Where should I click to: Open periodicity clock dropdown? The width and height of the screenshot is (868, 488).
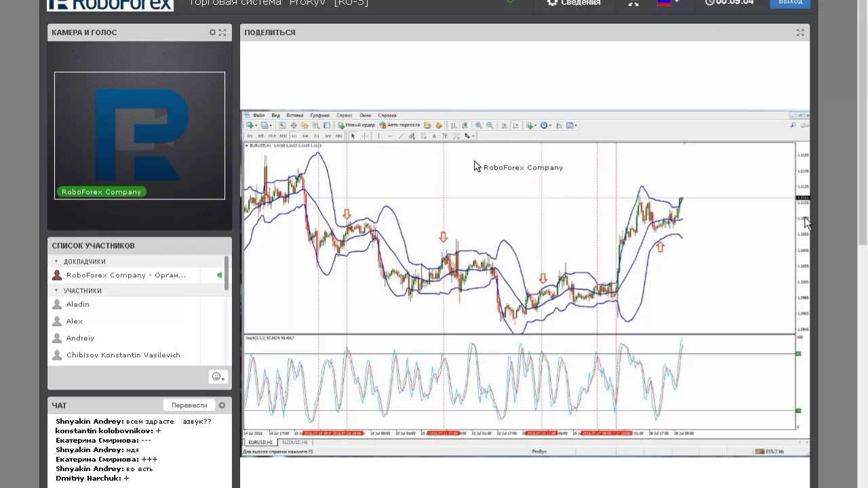546,125
